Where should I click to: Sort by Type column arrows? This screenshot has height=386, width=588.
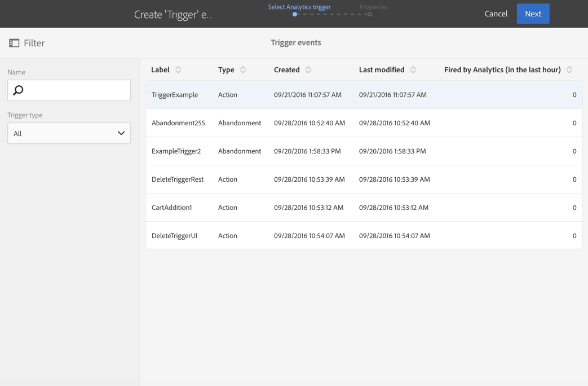(x=243, y=70)
